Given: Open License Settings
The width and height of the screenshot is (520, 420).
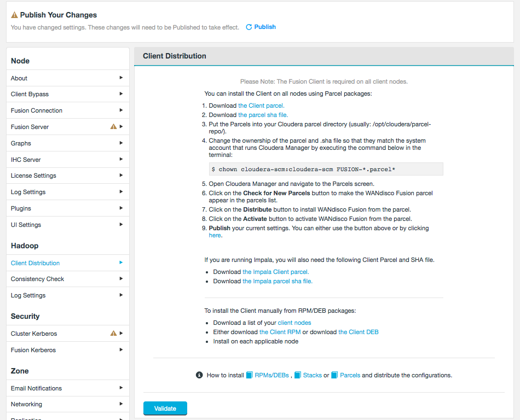Looking at the screenshot, I should 68,176.
